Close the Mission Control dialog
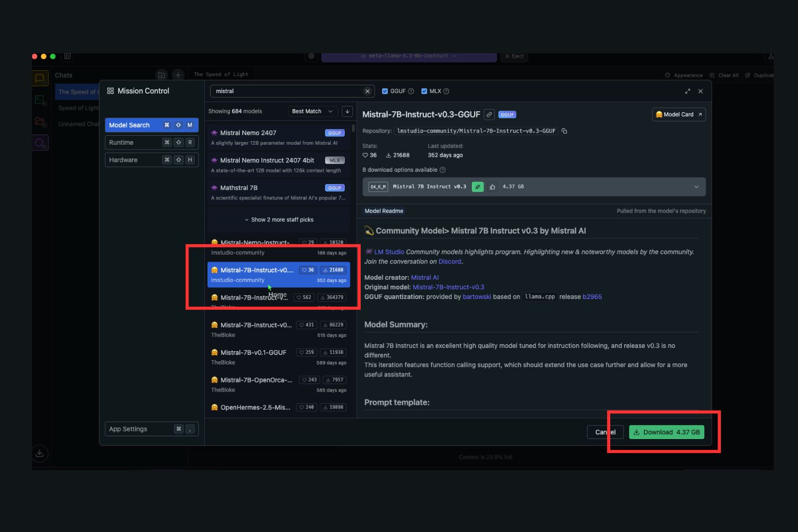Viewport: 798px width, 532px height. point(701,91)
